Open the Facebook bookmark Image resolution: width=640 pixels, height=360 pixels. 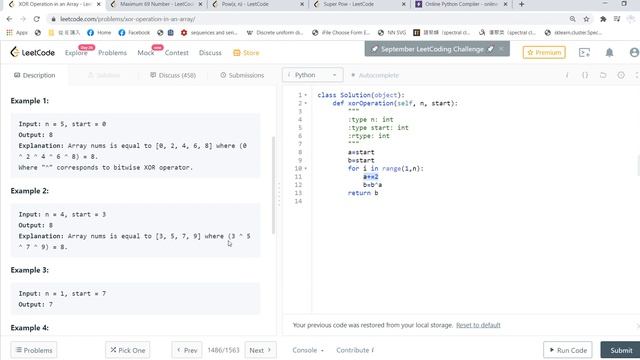(134, 33)
